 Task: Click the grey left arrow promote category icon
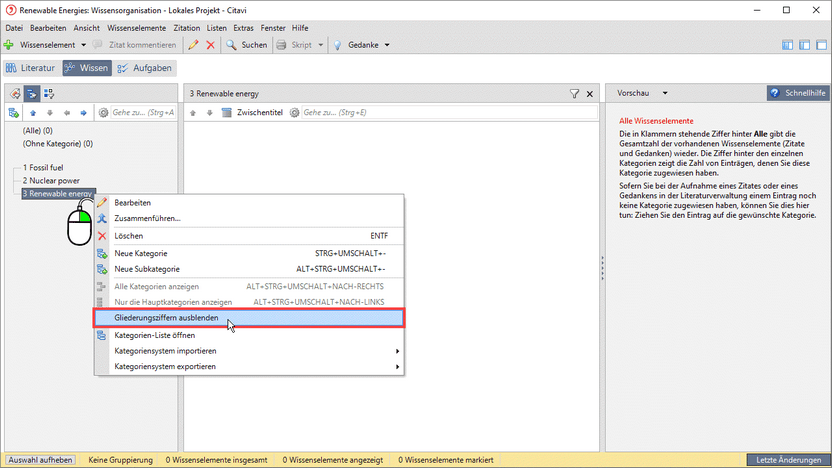click(x=67, y=112)
